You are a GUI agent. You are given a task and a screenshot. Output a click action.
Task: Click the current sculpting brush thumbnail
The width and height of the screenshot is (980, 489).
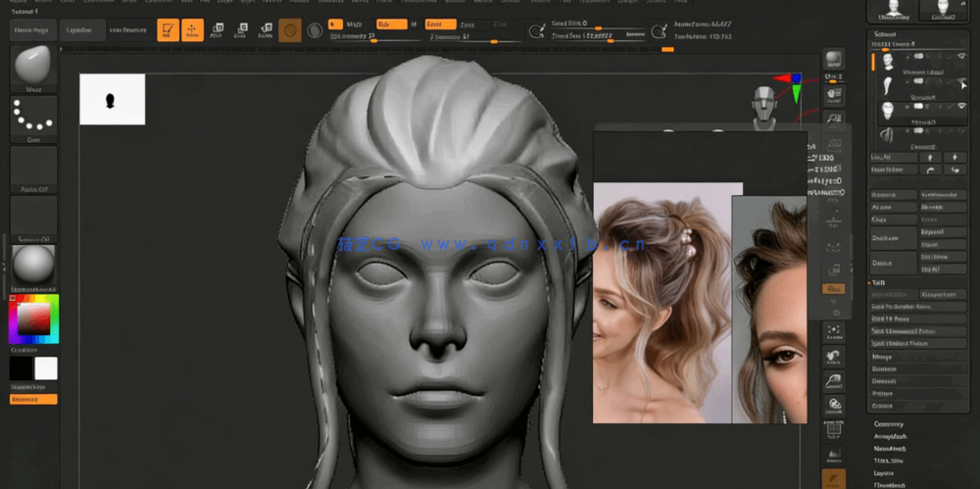(33, 67)
